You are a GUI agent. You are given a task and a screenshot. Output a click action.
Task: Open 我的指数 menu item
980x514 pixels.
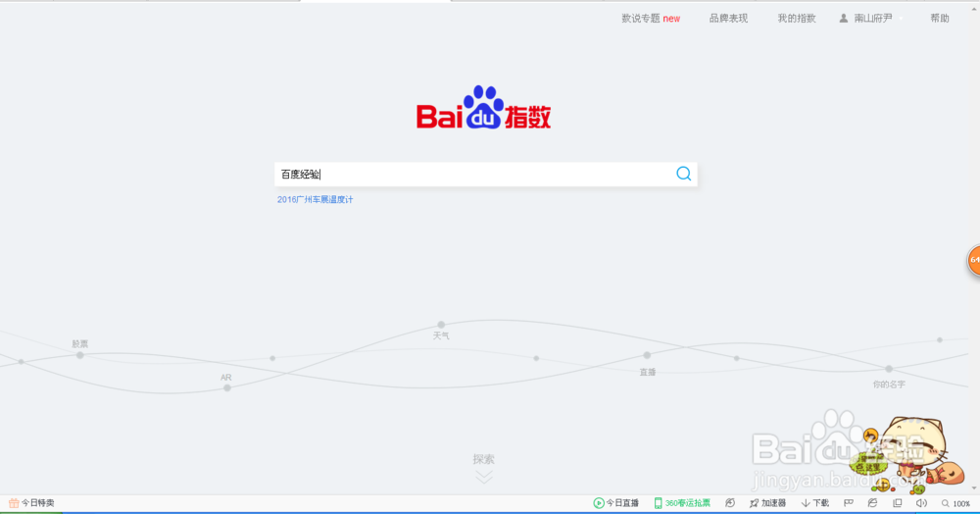(x=796, y=18)
